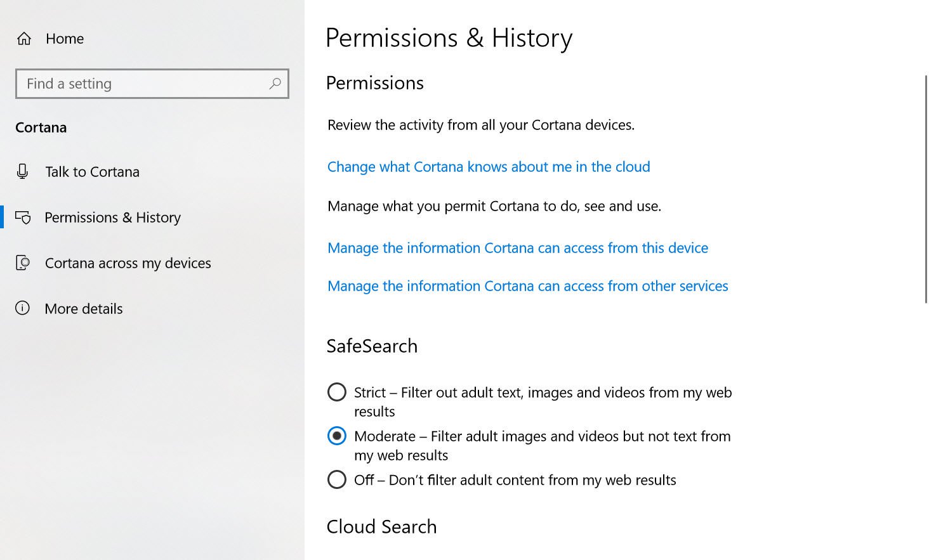Image resolution: width=929 pixels, height=560 pixels.
Task: Select the Strict SafeSearch radio button
Action: [x=336, y=392]
